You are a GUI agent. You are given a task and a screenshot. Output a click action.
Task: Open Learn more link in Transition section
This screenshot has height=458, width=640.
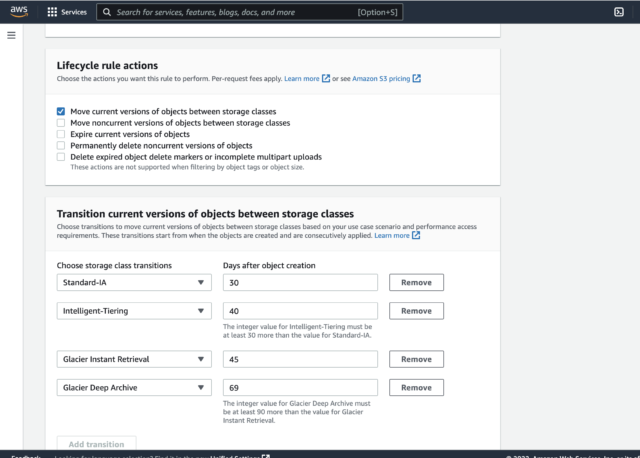[392, 235]
